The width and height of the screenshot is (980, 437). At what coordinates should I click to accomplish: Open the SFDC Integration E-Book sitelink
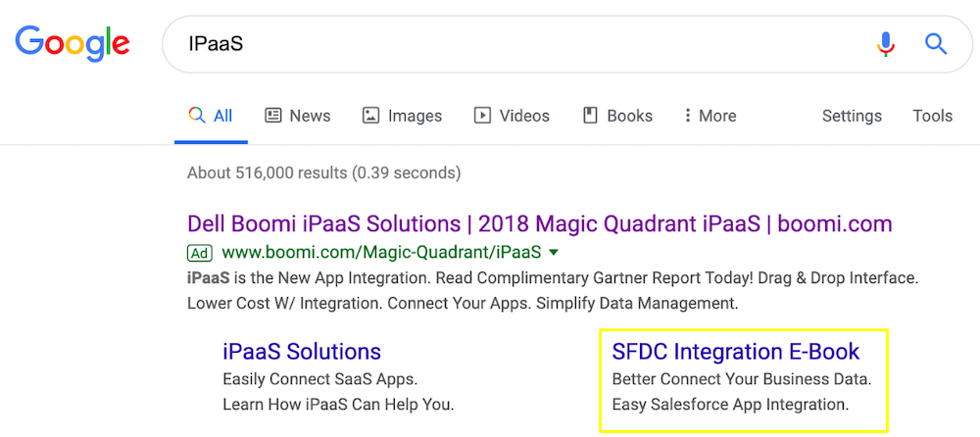click(x=735, y=351)
